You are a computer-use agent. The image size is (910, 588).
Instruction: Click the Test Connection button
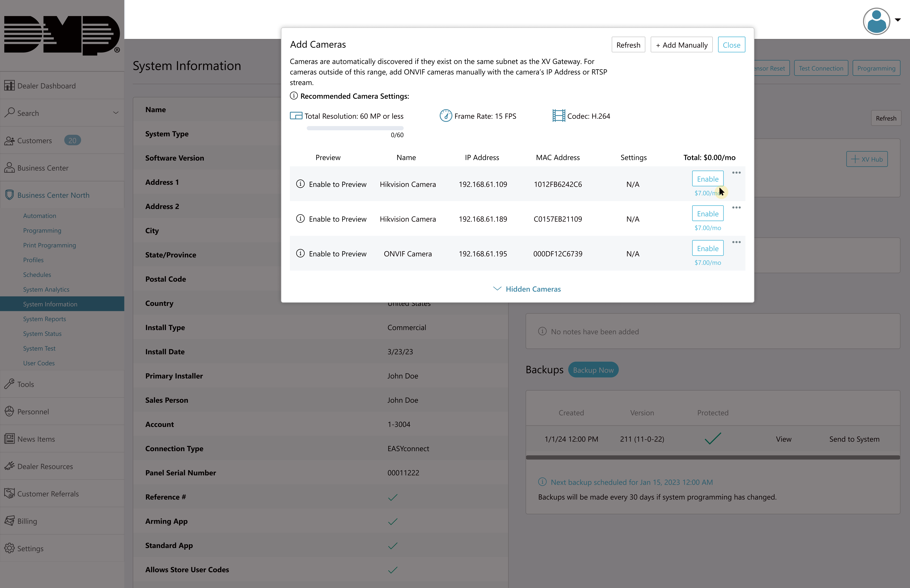point(821,68)
